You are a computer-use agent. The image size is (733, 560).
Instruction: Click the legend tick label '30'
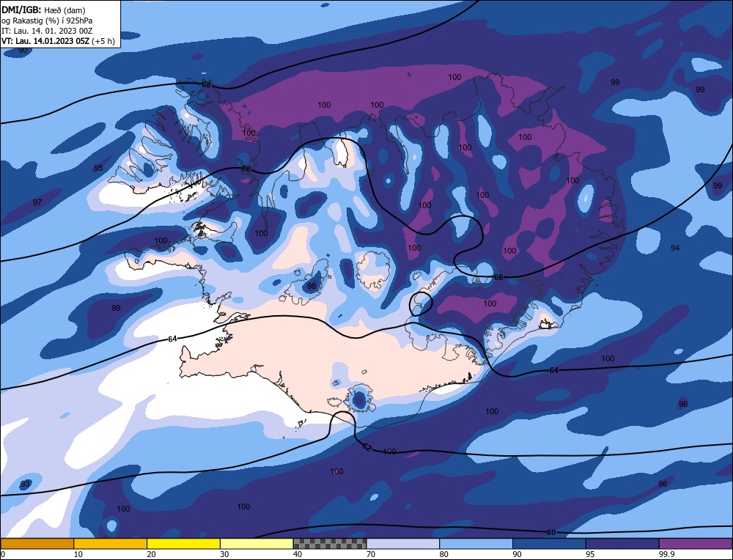pyautogui.click(x=224, y=554)
